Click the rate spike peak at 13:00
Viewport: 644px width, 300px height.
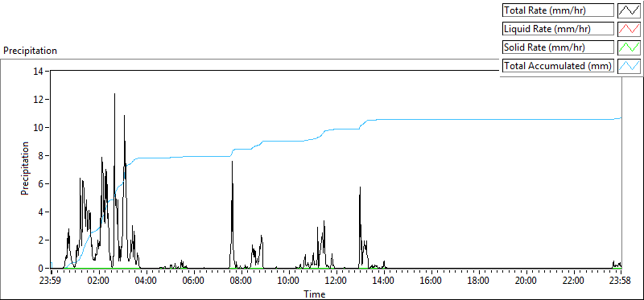[x=360, y=187]
